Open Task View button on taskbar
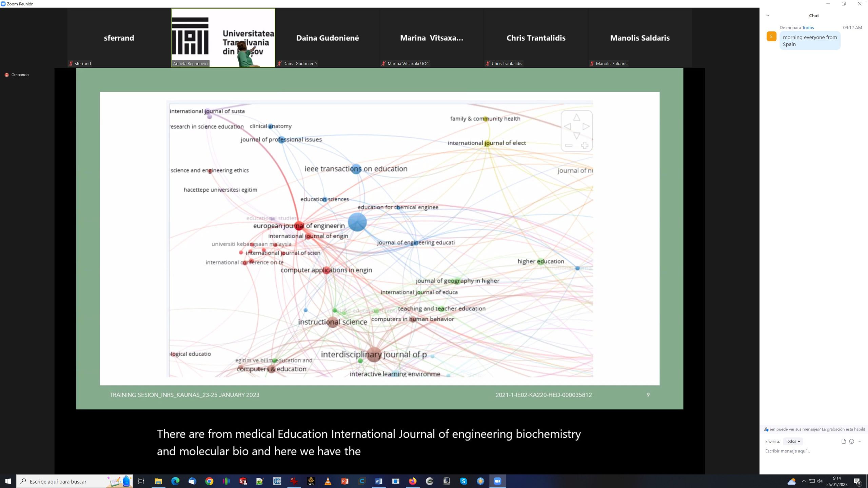The width and height of the screenshot is (868, 488). pyautogui.click(x=141, y=481)
